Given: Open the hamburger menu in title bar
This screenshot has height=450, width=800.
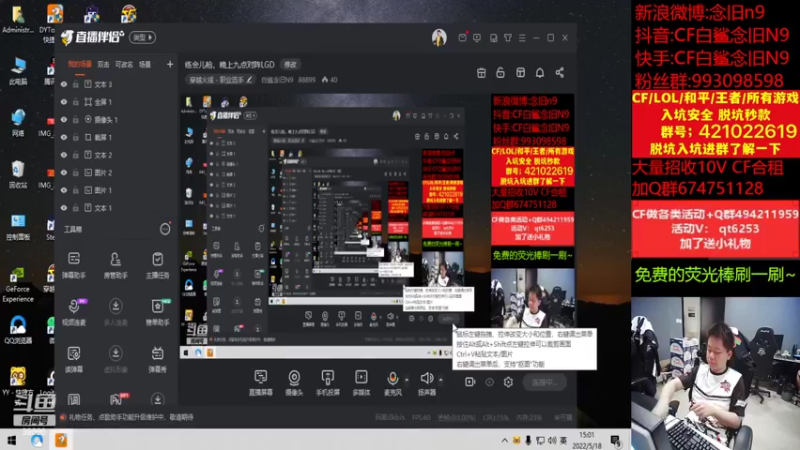Looking at the screenshot, I should (522, 38).
